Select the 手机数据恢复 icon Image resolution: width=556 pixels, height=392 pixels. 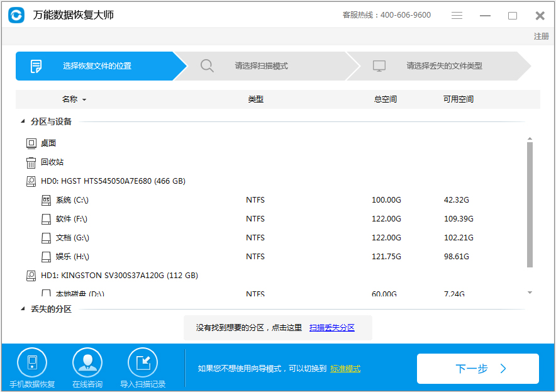pos(32,362)
